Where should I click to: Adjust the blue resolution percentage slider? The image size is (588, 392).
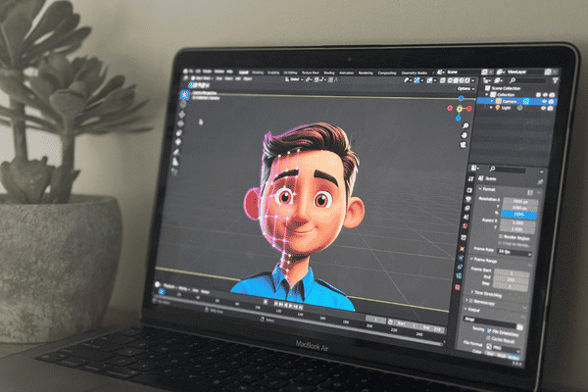(x=519, y=215)
